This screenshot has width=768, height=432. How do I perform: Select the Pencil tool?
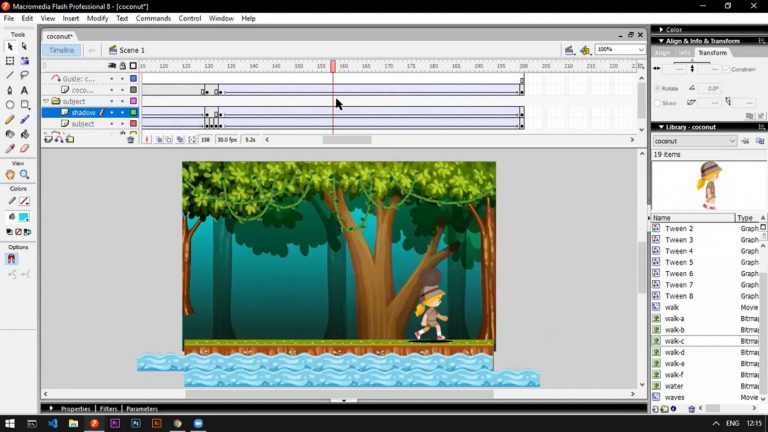(10, 119)
